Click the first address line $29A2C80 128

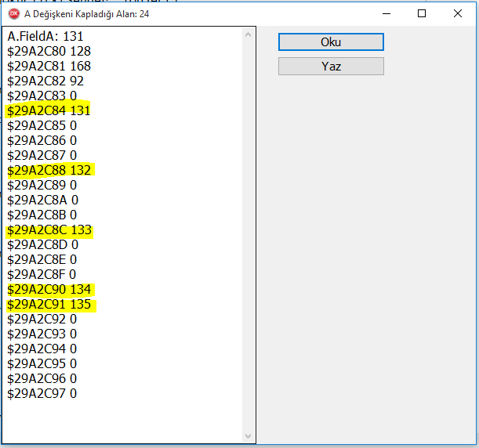(x=49, y=51)
